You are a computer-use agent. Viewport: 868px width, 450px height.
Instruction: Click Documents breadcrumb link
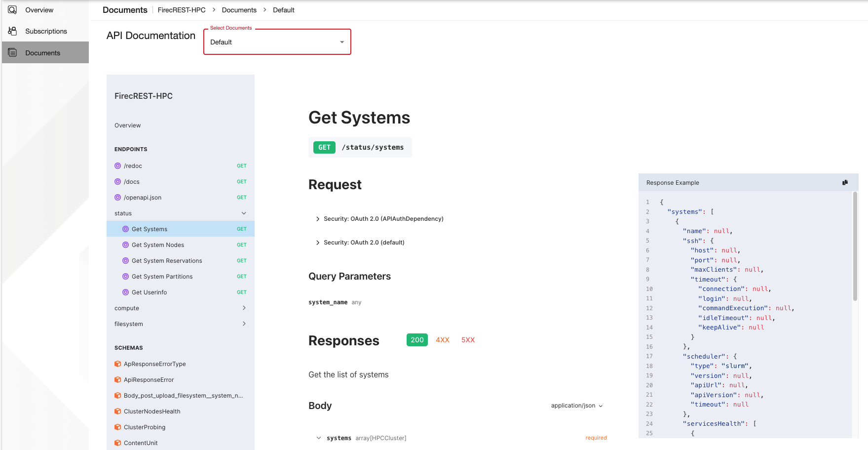[x=239, y=10]
